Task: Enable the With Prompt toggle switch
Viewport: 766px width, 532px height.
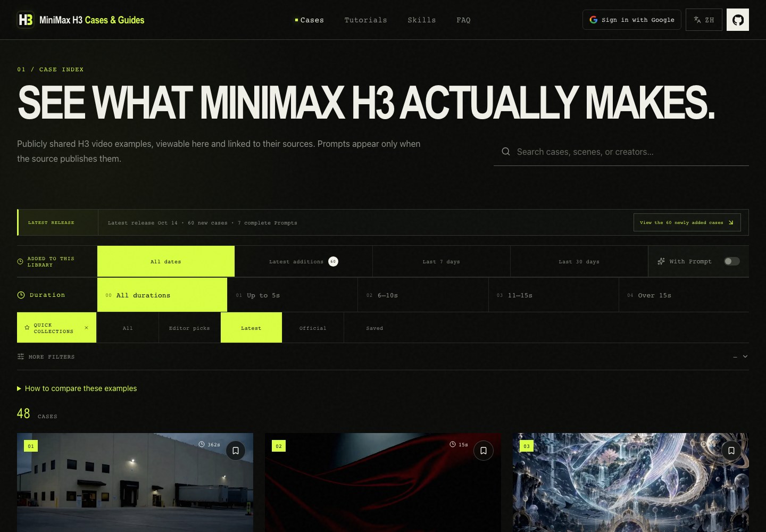Action: (x=732, y=261)
